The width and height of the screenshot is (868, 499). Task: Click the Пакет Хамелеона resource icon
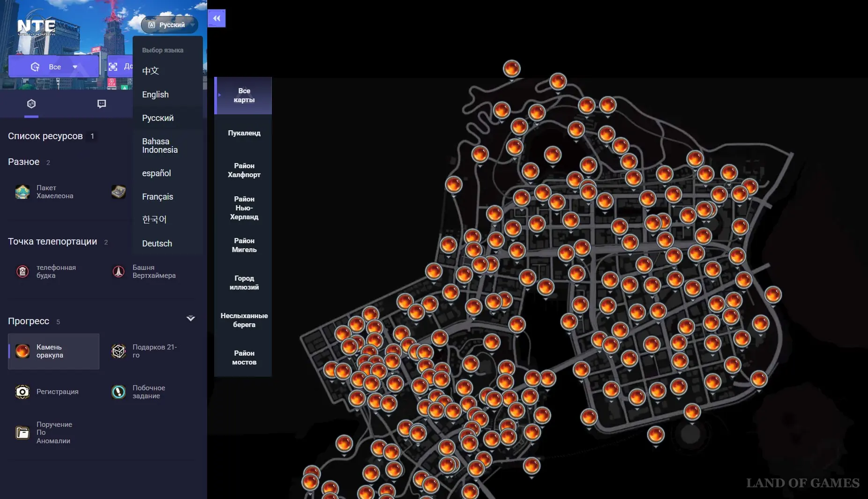pos(22,192)
